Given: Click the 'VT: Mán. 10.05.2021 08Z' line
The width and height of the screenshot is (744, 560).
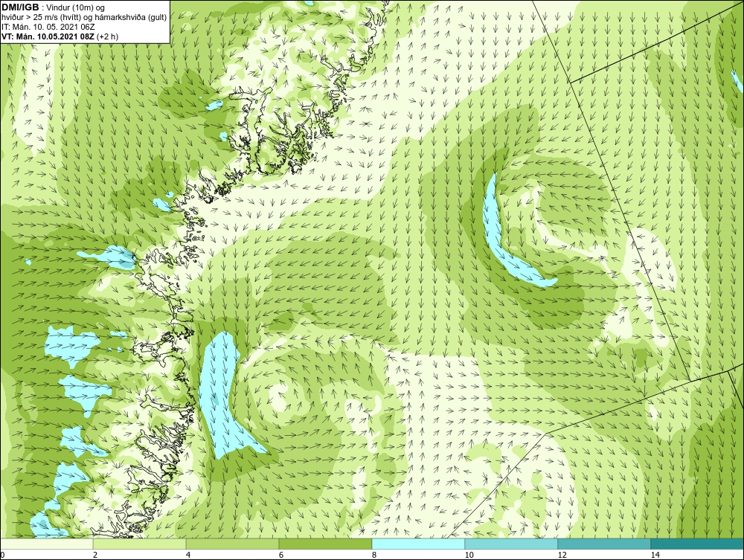Looking at the screenshot, I should (x=48, y=36).
